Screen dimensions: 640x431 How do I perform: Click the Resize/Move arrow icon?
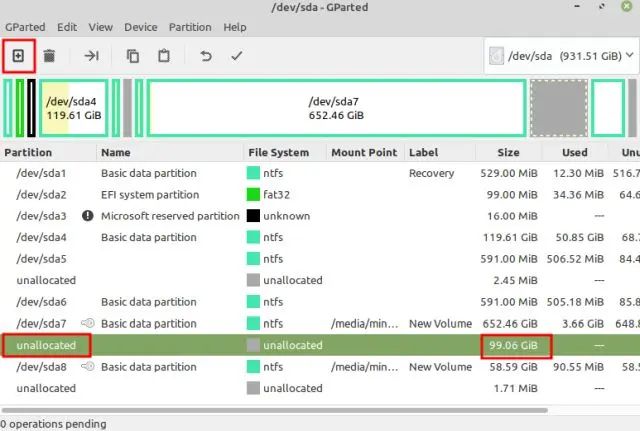pyautogui.click(x=91, y=56)
